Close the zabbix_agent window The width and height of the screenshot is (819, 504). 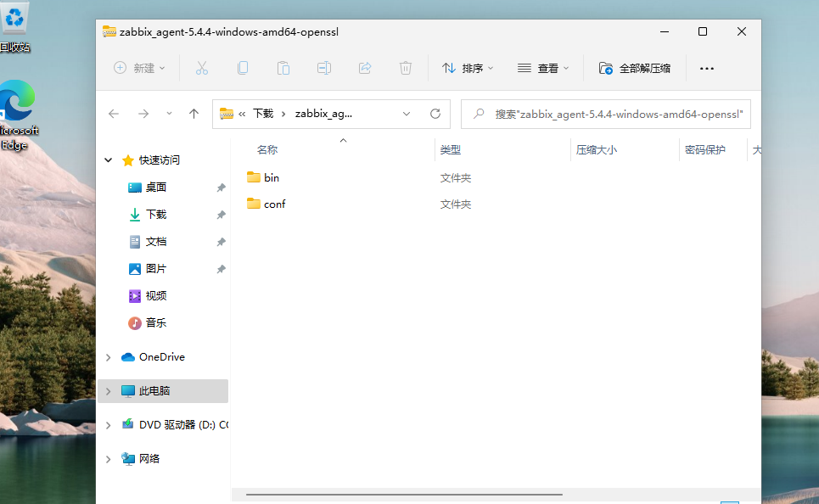741,32
